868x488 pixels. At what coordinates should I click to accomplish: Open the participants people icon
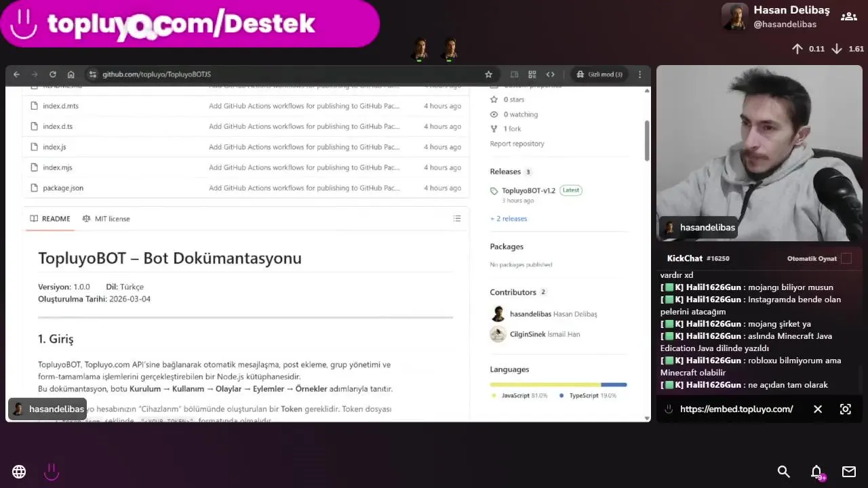849,17
